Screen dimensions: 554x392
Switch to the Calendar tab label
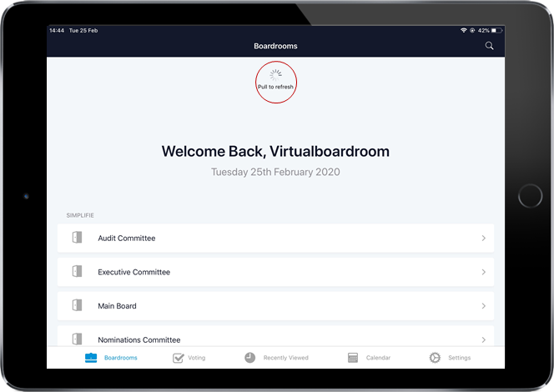click(378, 358)
